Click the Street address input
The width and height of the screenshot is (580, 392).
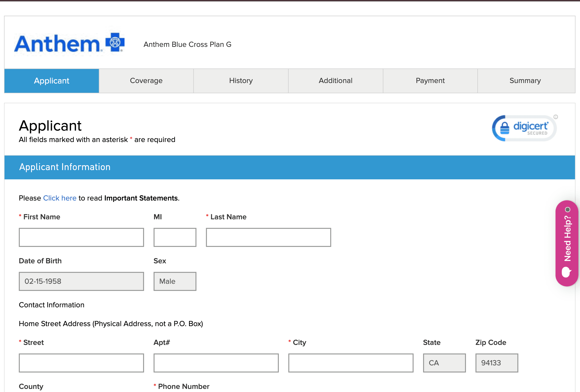coord(81,363)
